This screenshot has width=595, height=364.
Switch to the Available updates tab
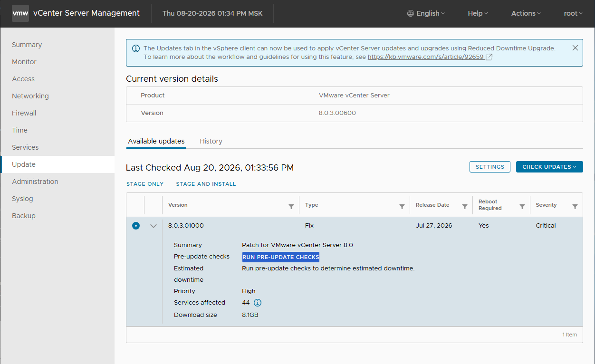tap(156, 141)
